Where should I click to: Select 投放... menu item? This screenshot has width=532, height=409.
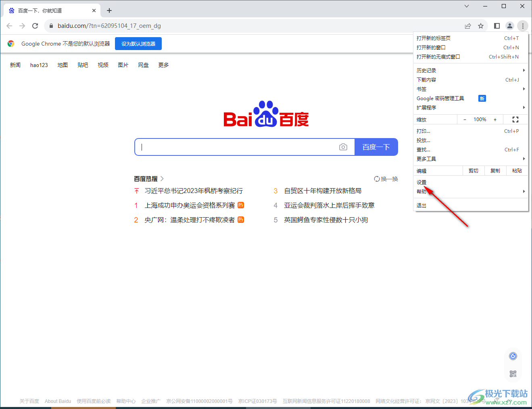[x=471, y=140]
